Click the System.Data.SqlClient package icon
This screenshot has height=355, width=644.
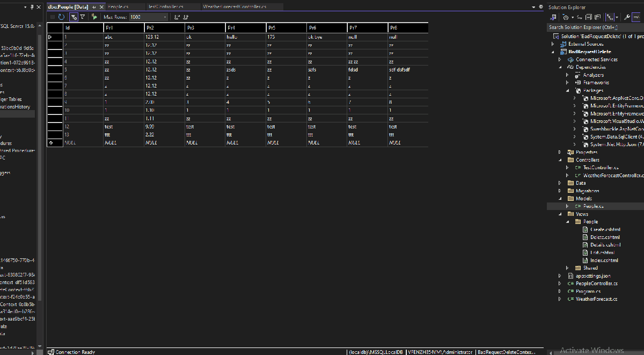coord(586,137)
